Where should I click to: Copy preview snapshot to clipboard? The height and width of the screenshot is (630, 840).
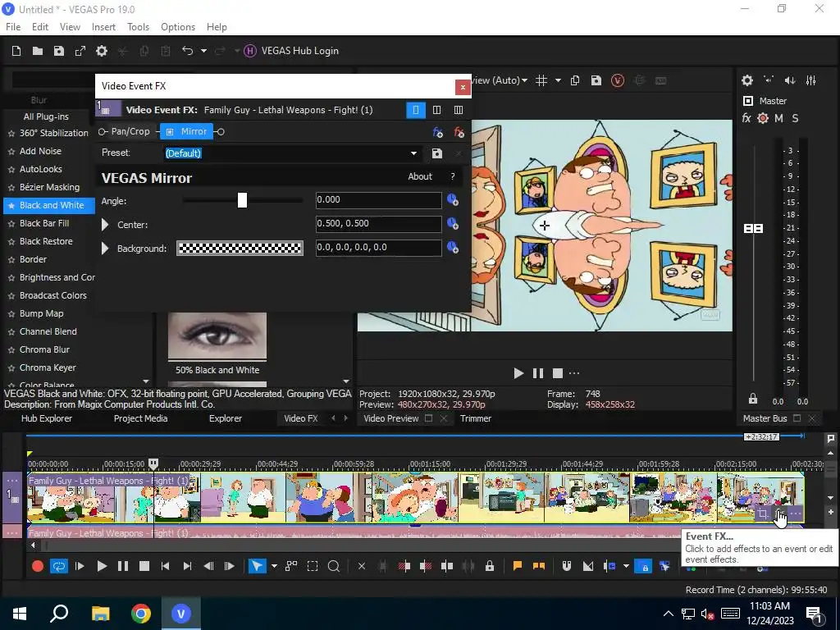575,80
